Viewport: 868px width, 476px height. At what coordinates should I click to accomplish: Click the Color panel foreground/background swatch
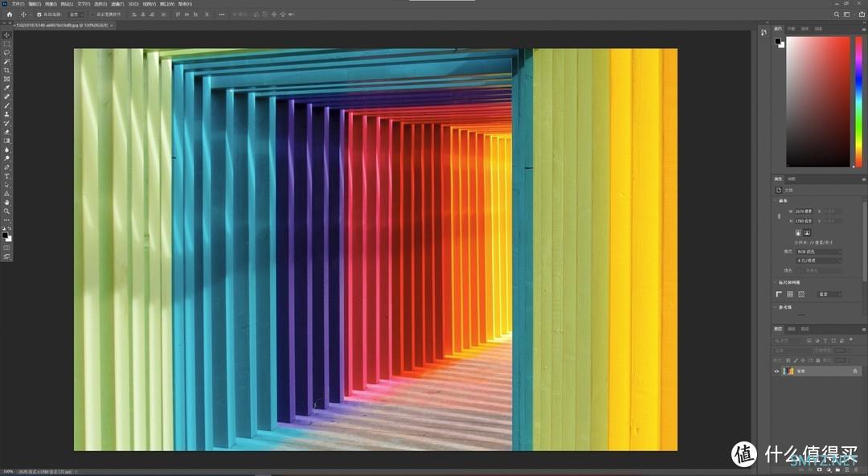779,42
